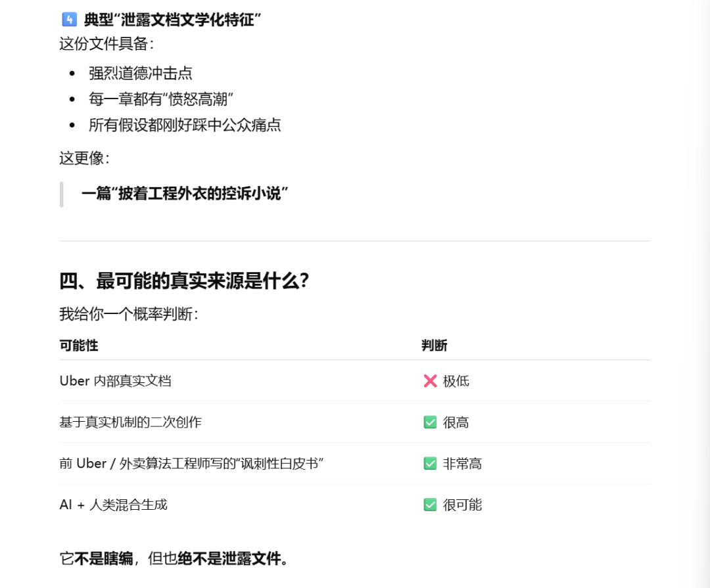
Task: Click the '可能性' column header
Action: (78, 346)
